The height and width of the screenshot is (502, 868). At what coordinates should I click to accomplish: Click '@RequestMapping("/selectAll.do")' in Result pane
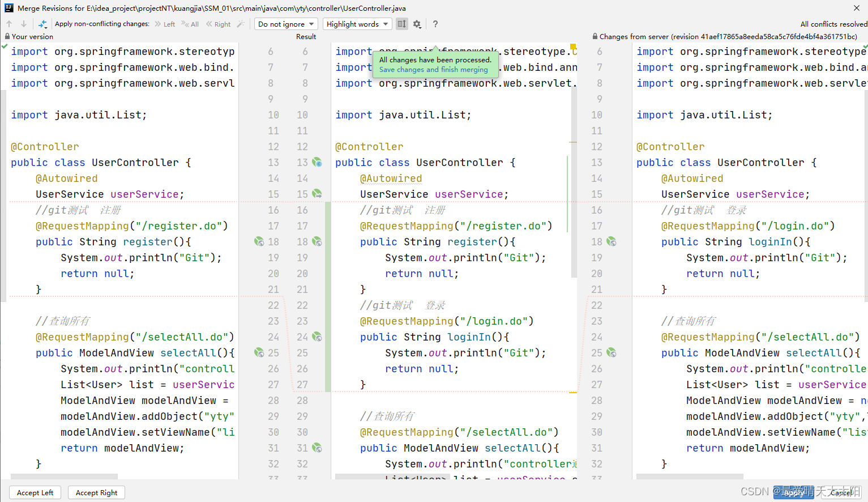[459, 432]
